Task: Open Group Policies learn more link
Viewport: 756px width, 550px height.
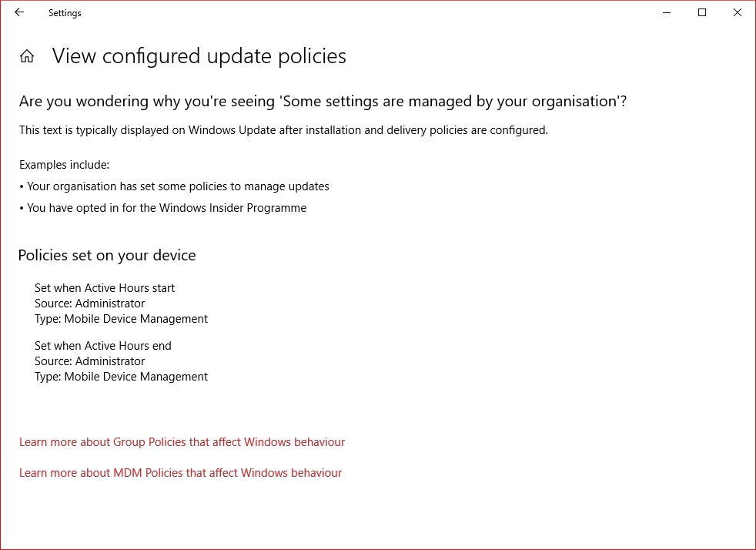Action: pos(182,442)
